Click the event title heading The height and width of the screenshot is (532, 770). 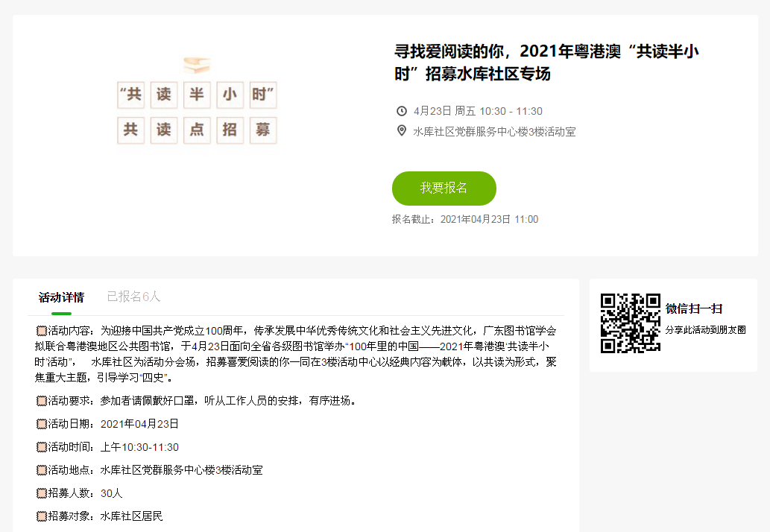tap(546, 63)
